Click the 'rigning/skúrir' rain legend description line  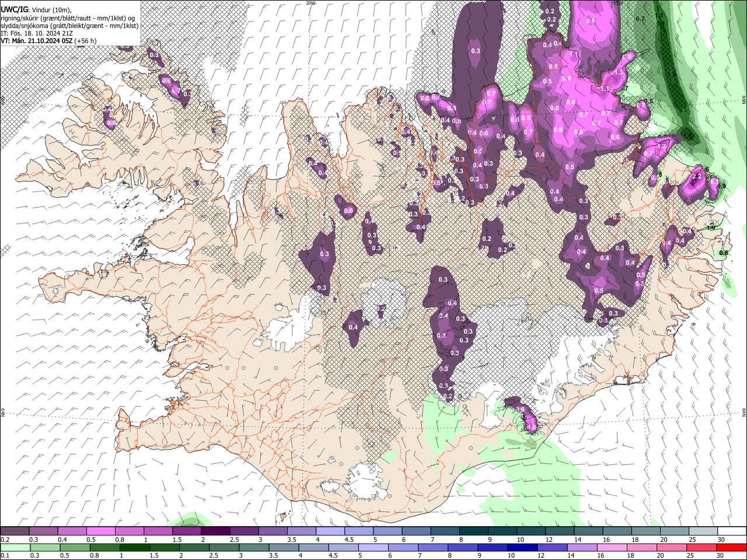pos(68,17)
